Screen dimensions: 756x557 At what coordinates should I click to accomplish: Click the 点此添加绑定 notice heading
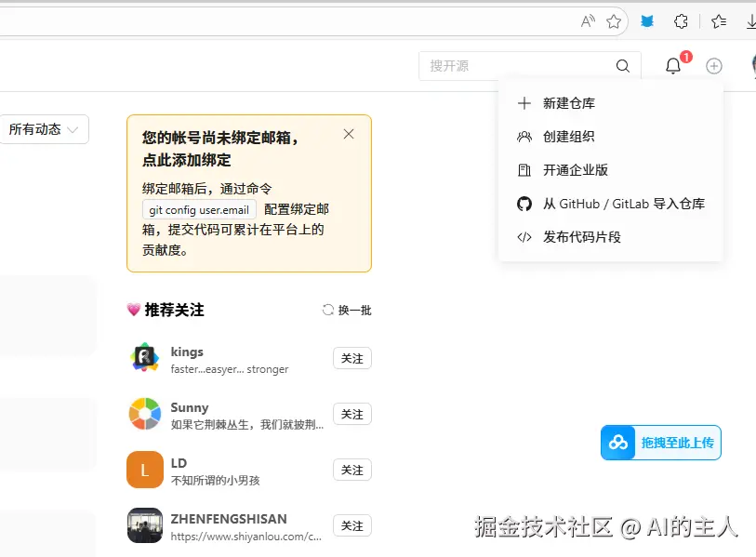click(x=187, y=160)
